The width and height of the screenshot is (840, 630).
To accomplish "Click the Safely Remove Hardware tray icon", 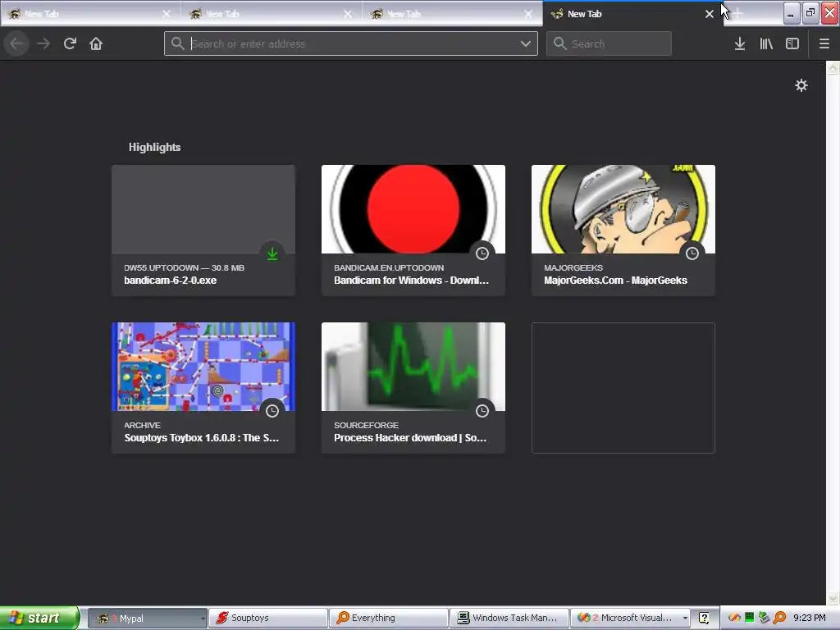I will pyautogui.click(x=765, y=618).
